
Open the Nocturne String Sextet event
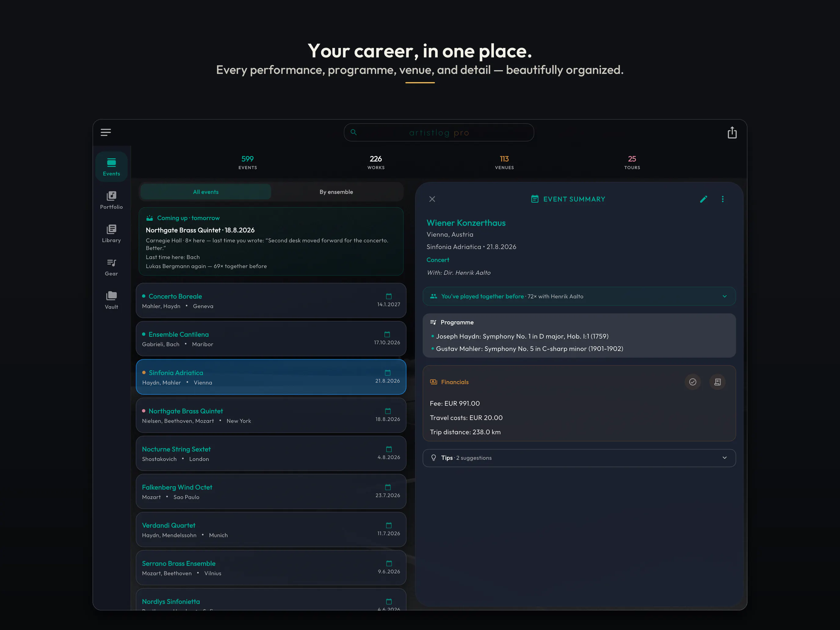(271, 453)
